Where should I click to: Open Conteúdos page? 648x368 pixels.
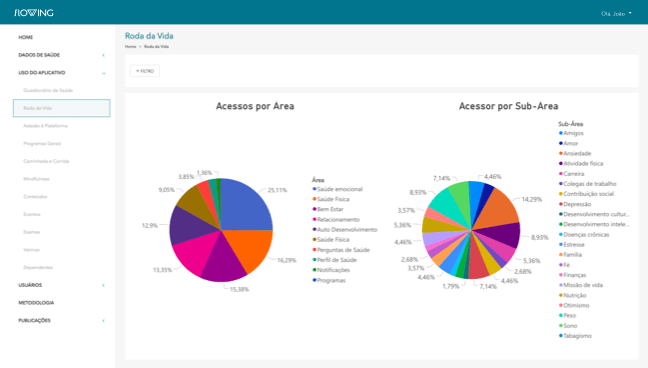pyautogui.click(x=36, y=197)
